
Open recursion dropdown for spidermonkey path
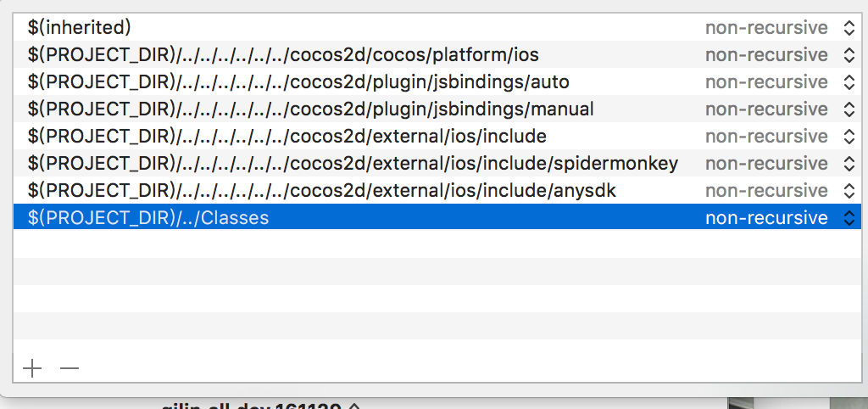pos(849,164)
